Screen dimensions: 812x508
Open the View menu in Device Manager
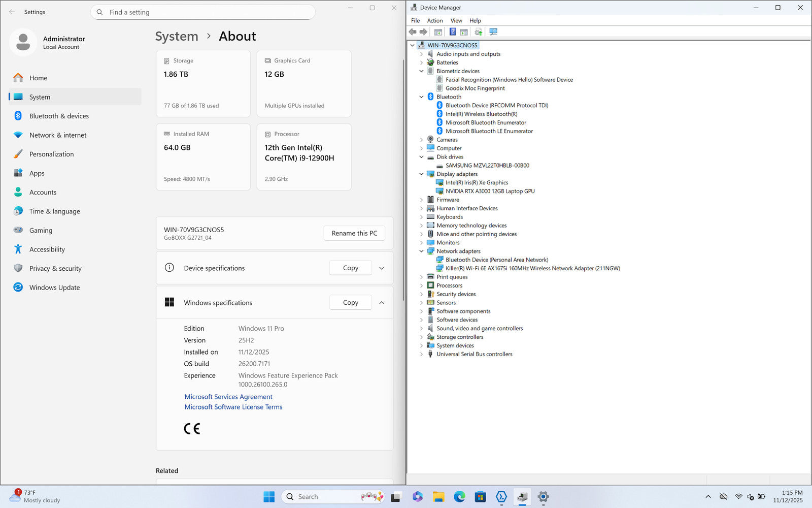pyautogui.click(x=456, y=21)
